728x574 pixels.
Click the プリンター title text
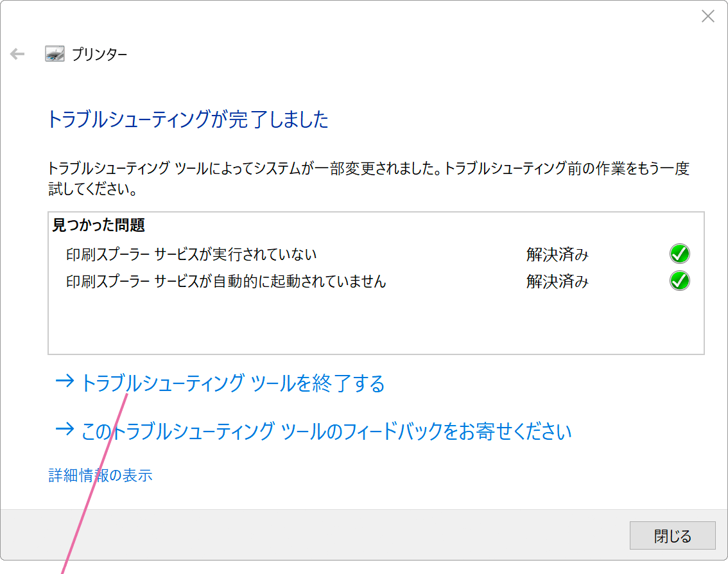point(99,55)
